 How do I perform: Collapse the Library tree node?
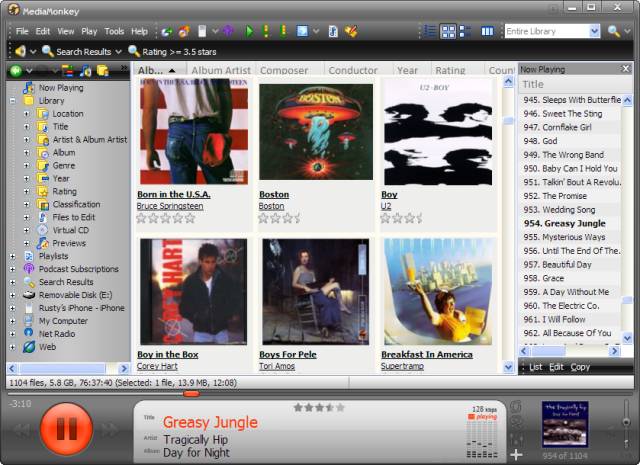[x=12, y=101]
